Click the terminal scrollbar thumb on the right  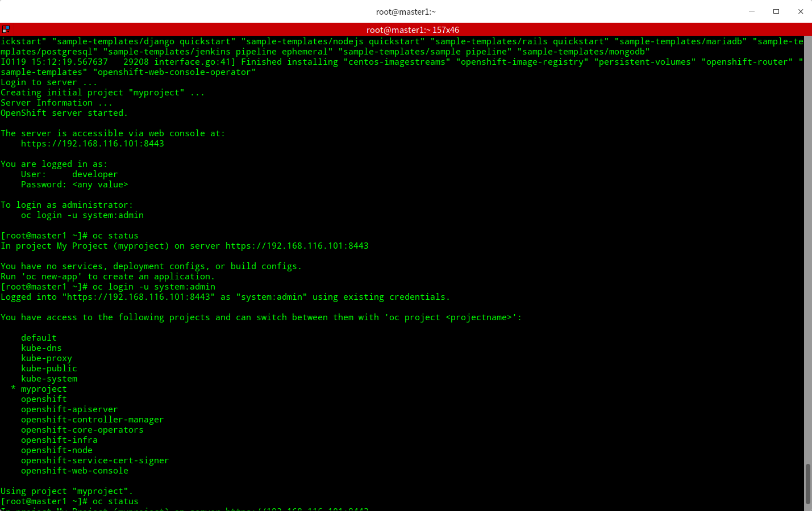808,477
